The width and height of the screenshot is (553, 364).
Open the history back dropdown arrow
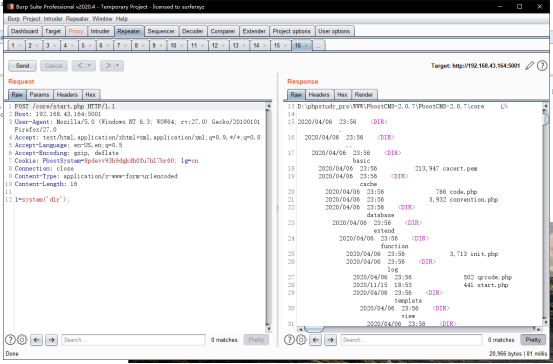[x=90, y=66]
